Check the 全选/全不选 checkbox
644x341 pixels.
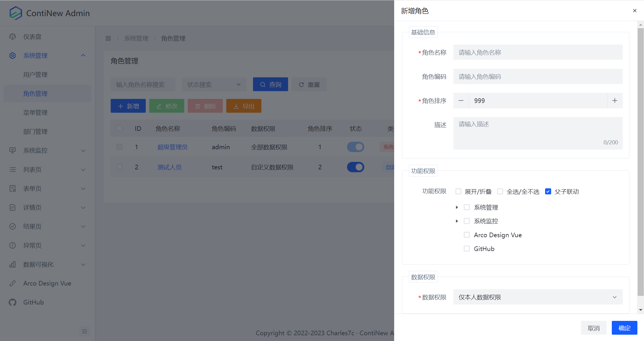(500, 191)
